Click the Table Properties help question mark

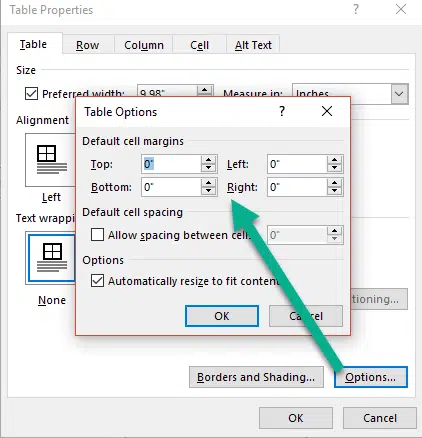click(356, 9)
